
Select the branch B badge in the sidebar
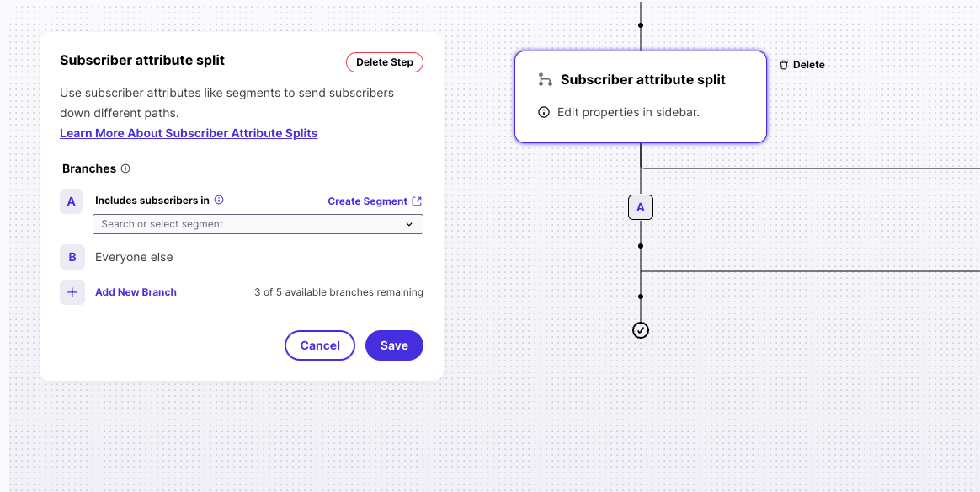click(72, 257)
